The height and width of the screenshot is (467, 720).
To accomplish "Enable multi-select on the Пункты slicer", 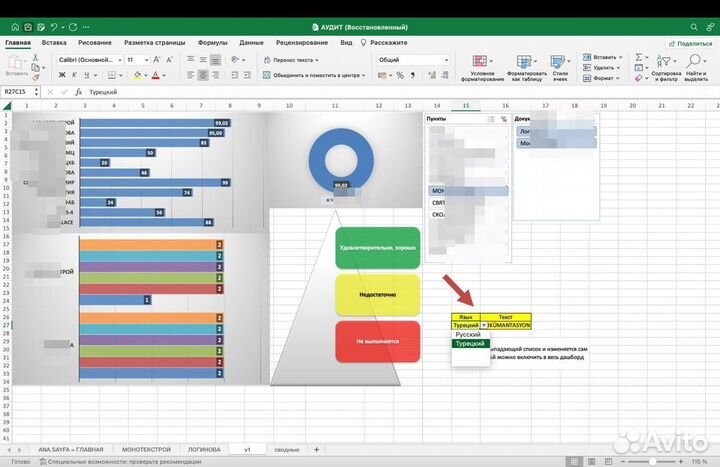I will click(491, 119).
